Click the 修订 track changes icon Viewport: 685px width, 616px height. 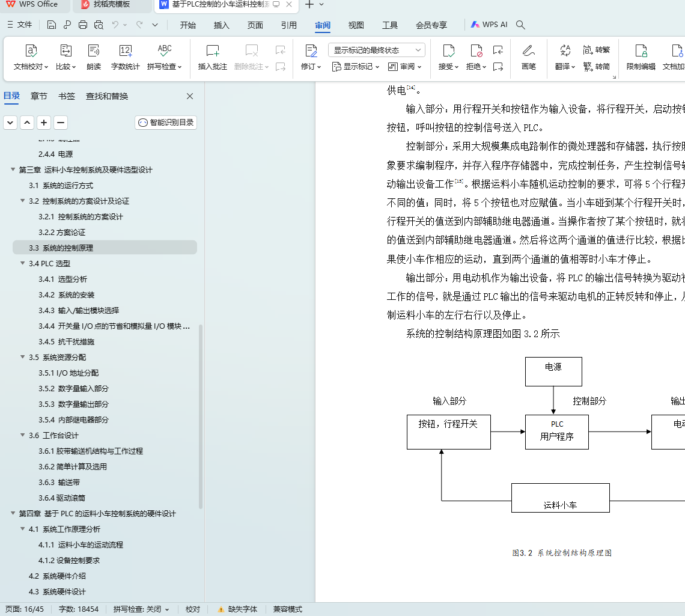[x=311, y=50]
